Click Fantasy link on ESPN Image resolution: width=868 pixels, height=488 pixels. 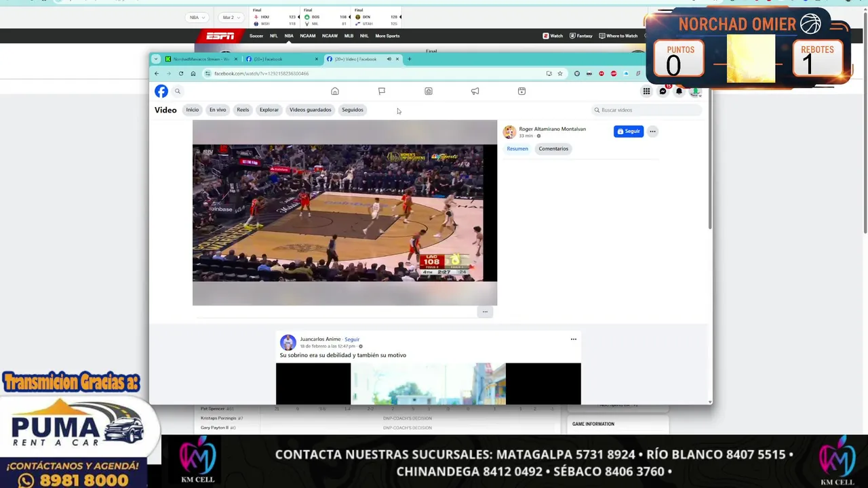pyautogui.click(x=581, y=36)
